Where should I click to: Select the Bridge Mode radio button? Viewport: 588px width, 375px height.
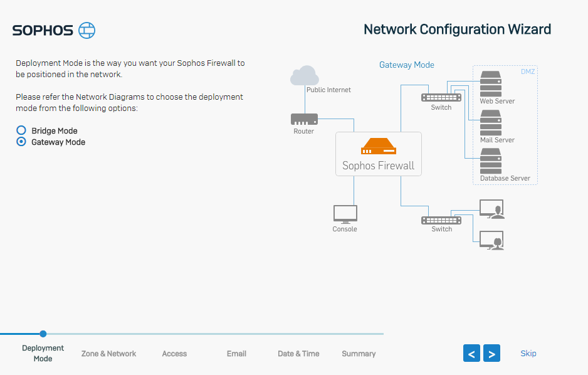pyautogui.click(x=21, y=130)
